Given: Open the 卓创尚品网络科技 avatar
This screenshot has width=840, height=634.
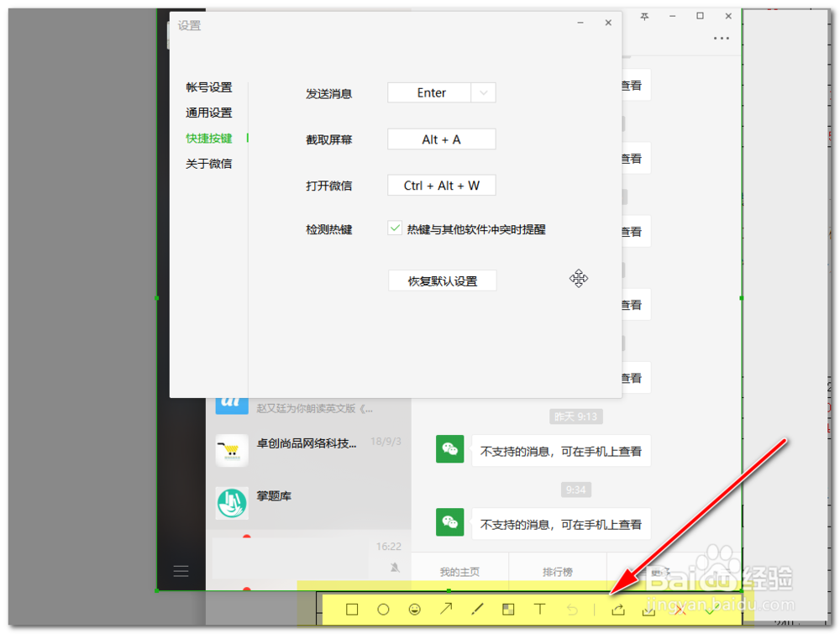Looking at the screenshot, I should click(232, 450).
